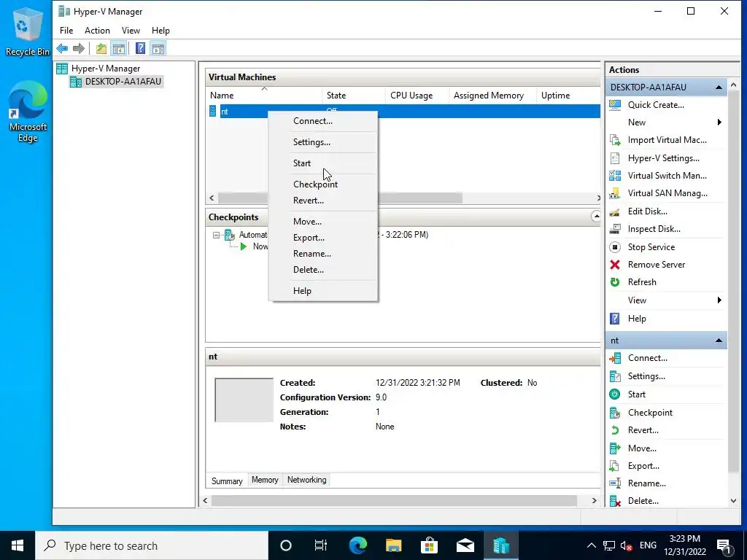Open the Action menu
Image resolution: width=747 pixels, height=560 pixels.
pyautogui.click(x=97, y=31)
